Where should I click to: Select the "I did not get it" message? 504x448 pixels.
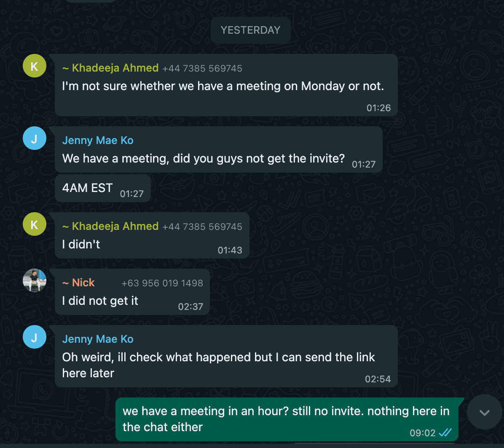100,301
